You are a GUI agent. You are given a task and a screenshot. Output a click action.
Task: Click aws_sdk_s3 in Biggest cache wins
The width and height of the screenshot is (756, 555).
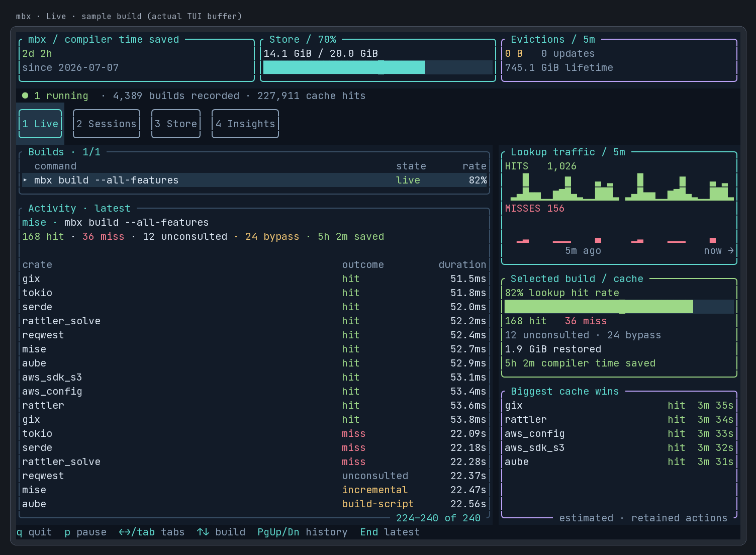tap(619, 447)
